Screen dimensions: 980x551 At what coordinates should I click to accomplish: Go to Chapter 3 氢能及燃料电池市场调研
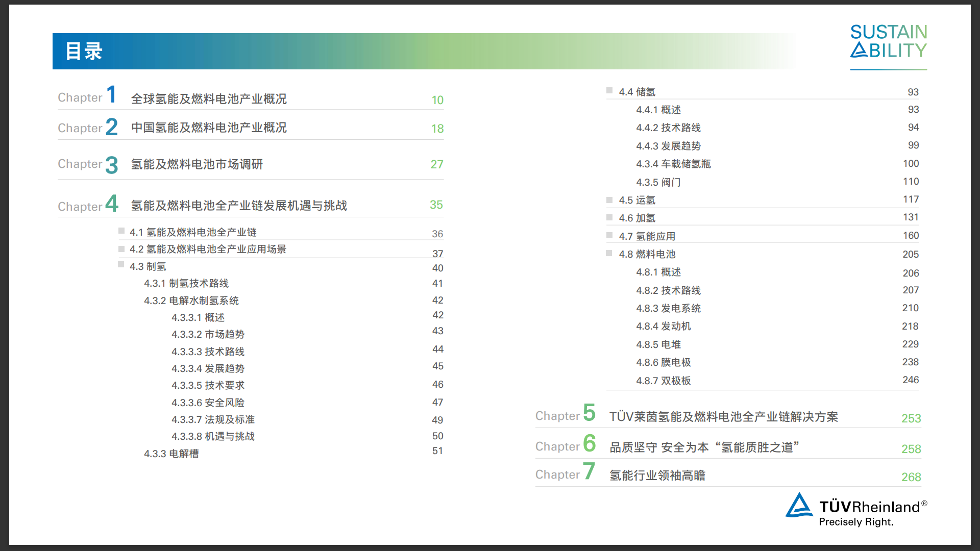coord(197,164)
